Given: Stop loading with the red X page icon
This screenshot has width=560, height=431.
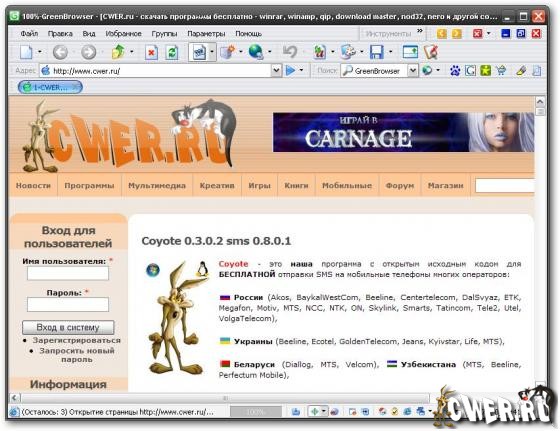Looking at the screenshot, I should [x=151, y=52].
